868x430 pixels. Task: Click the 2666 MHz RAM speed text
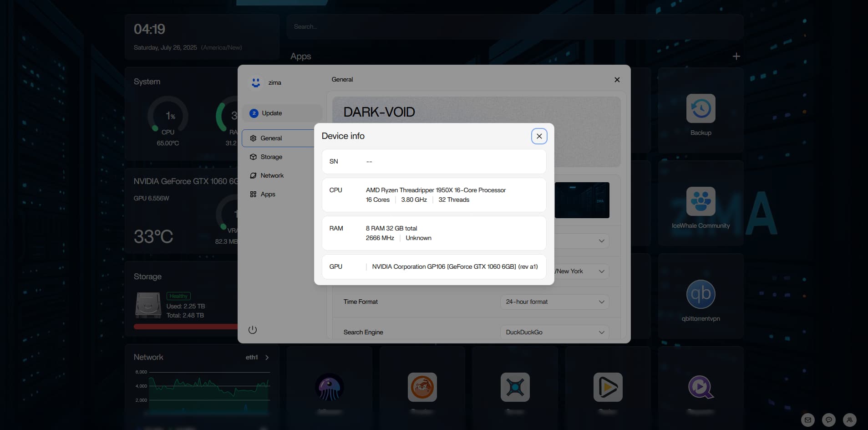[x=380, y=238]
